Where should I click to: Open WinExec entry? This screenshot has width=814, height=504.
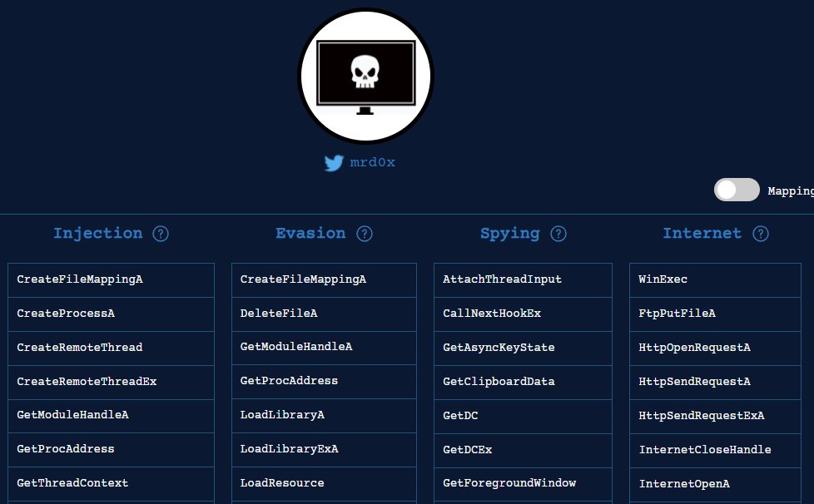[x=715, y=280]
